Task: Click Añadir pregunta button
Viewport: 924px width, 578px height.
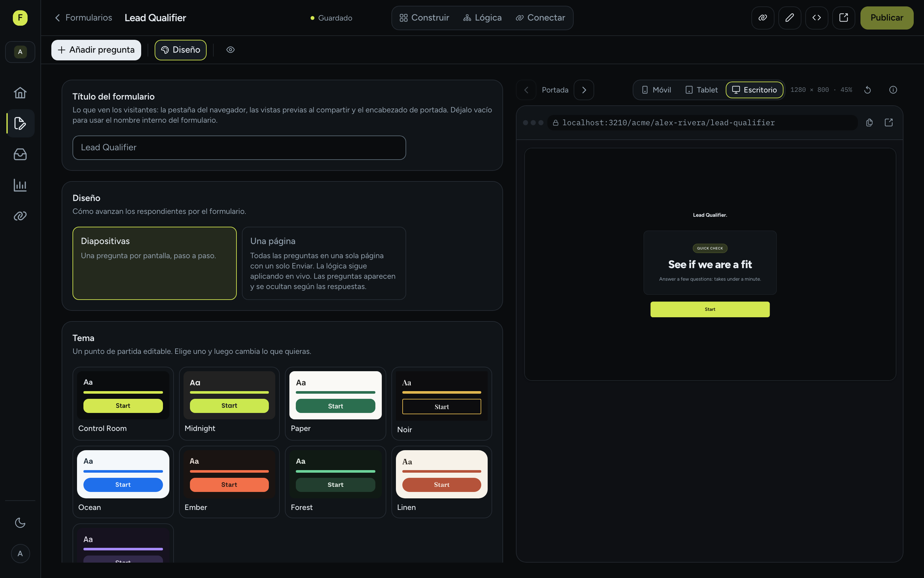Action: [x=96, y=50]
